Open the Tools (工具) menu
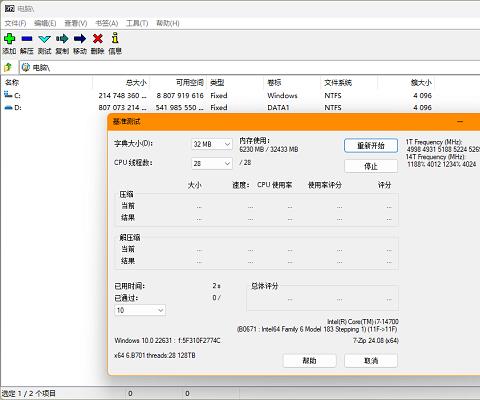480x400 pixels. (x=137, y=23)
